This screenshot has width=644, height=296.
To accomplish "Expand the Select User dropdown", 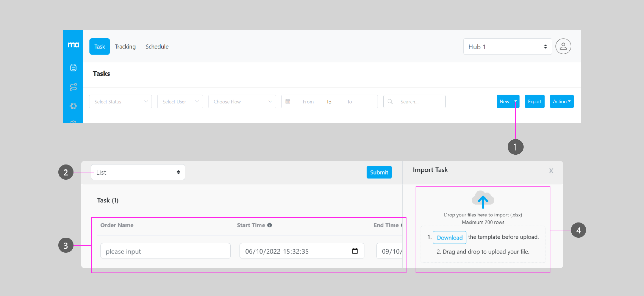I will [180, 102].
